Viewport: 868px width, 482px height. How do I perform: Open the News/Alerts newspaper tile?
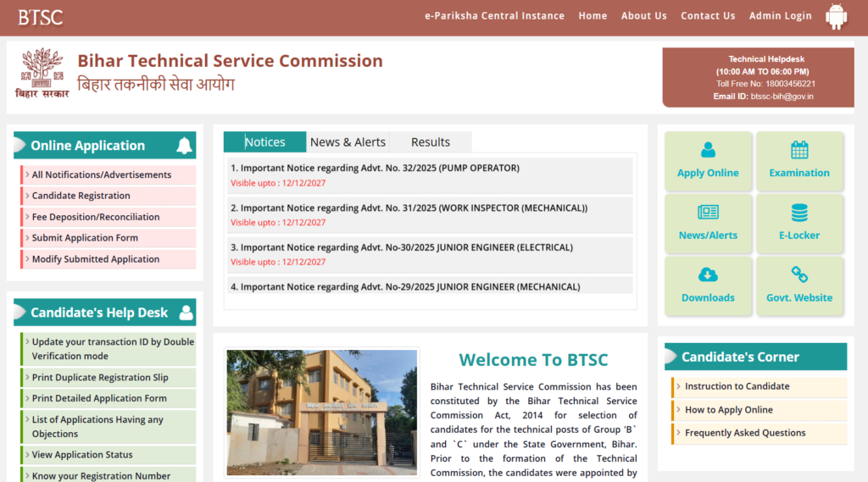click(x=708, y=224)
